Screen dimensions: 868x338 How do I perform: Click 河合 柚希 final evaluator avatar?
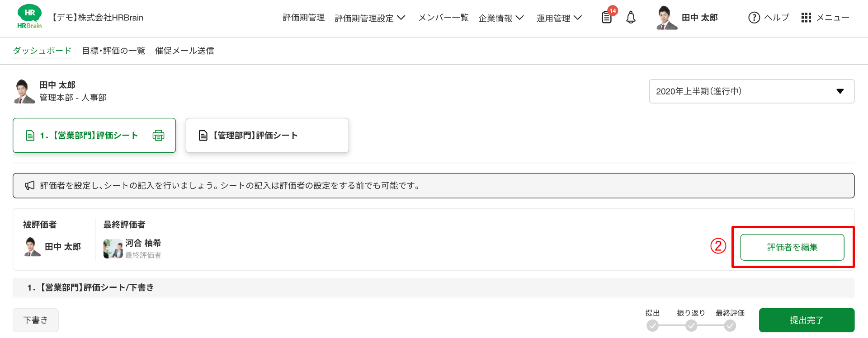[113, 249]
